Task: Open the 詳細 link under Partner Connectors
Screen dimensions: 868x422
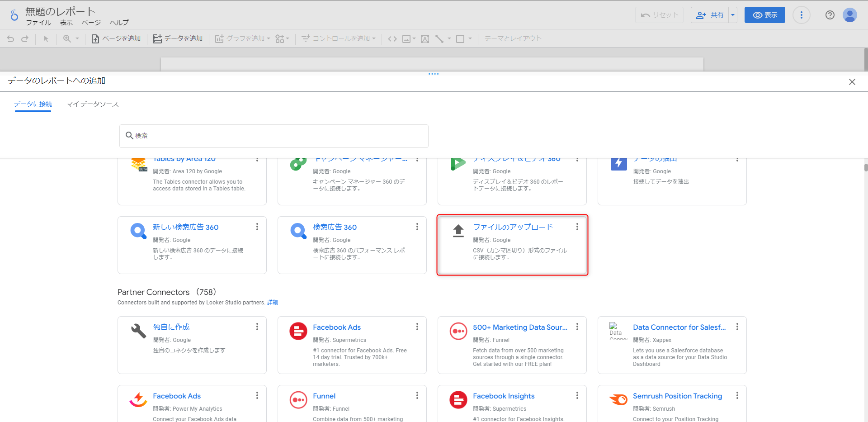Action: tap(273, 303)
